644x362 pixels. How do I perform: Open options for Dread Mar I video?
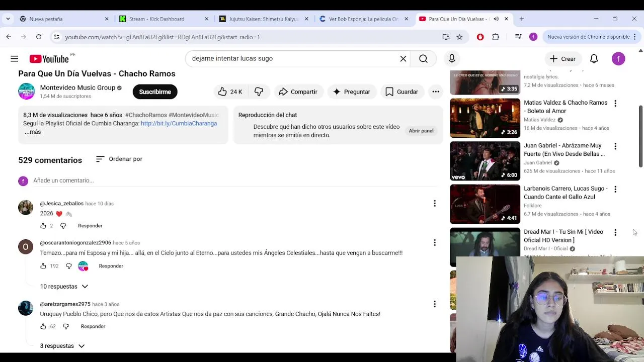click(615, 232)
